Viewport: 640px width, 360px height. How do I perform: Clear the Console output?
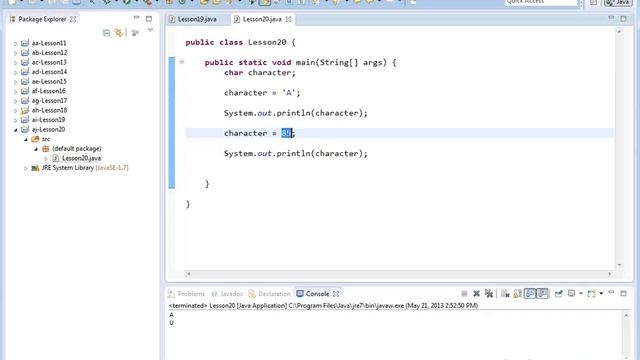click(505, 293)
